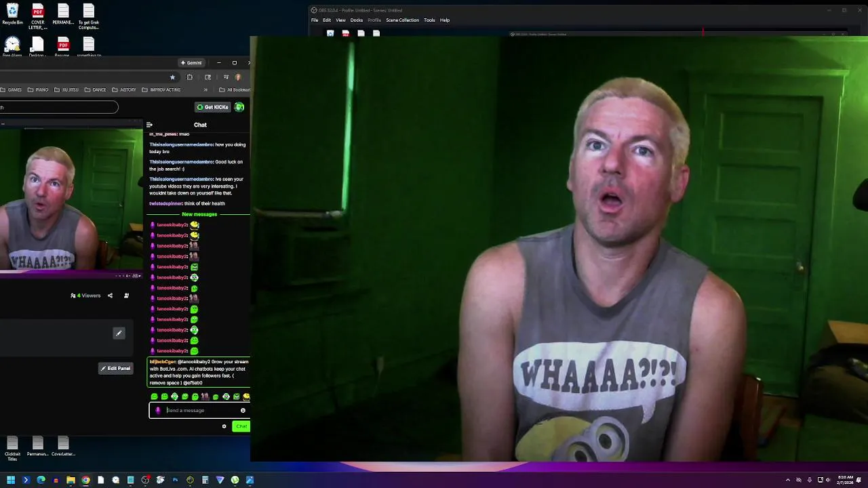
Task: Open the chat settings gear icon
Action: click(224, 426)
